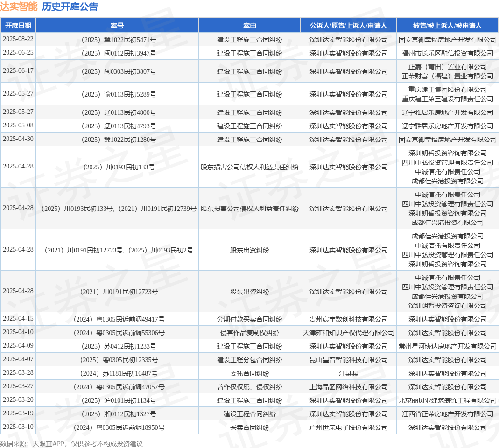This screenshot has width=499, height=448.
Task: Click date cell 2025-04-09
Action: click(x=18, y=345)
